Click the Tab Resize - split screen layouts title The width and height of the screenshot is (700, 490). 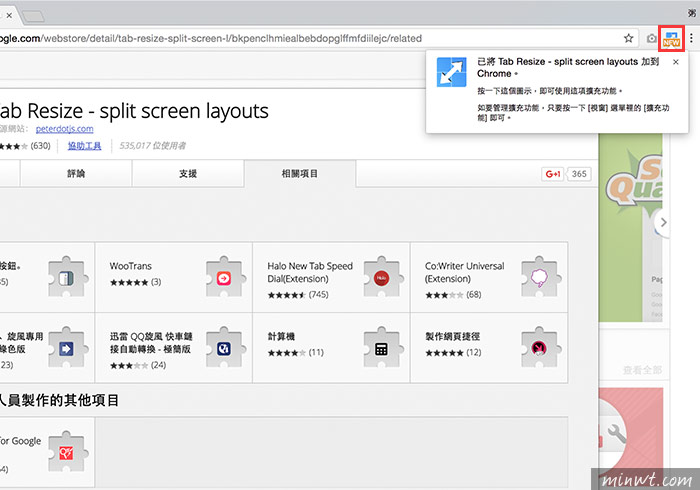133,111
